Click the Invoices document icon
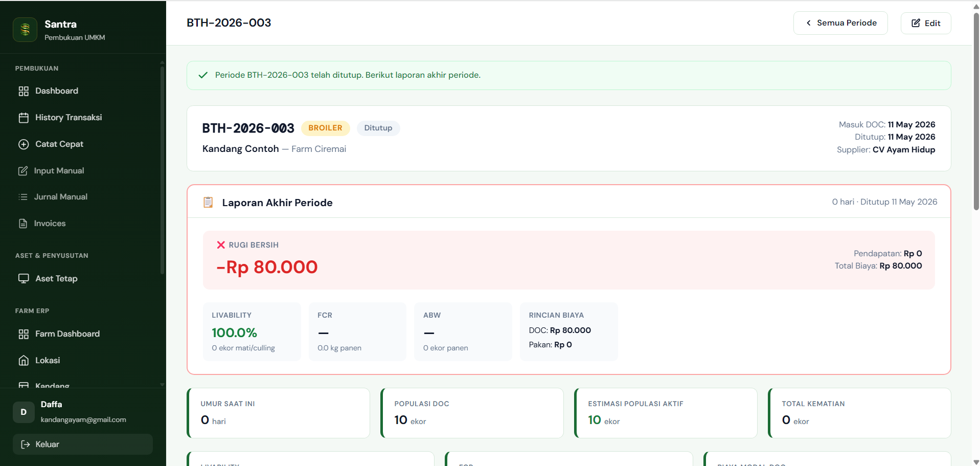 [23, 224]
